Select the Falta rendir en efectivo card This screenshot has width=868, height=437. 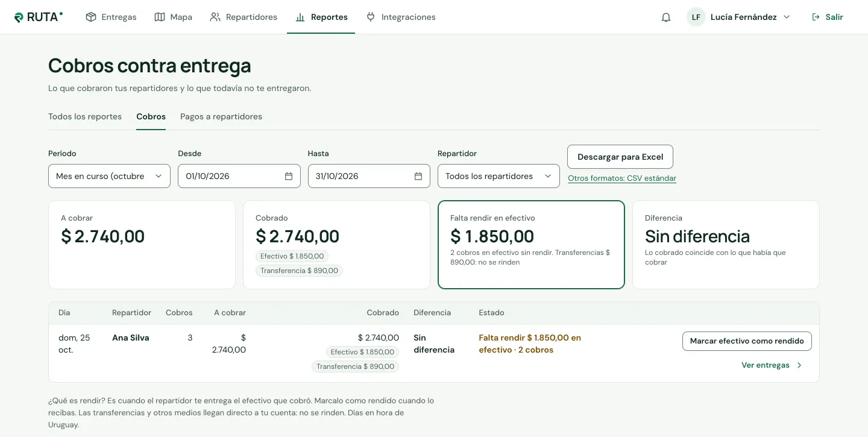(531, 245)
